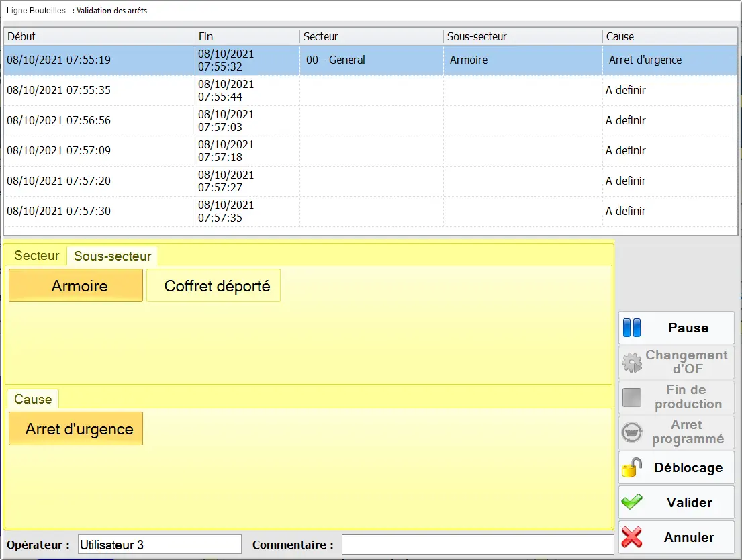Select the row starting 08/10/2021 07:55:19
The height and width of the screenshot is (560, 742).
[371, 60]
